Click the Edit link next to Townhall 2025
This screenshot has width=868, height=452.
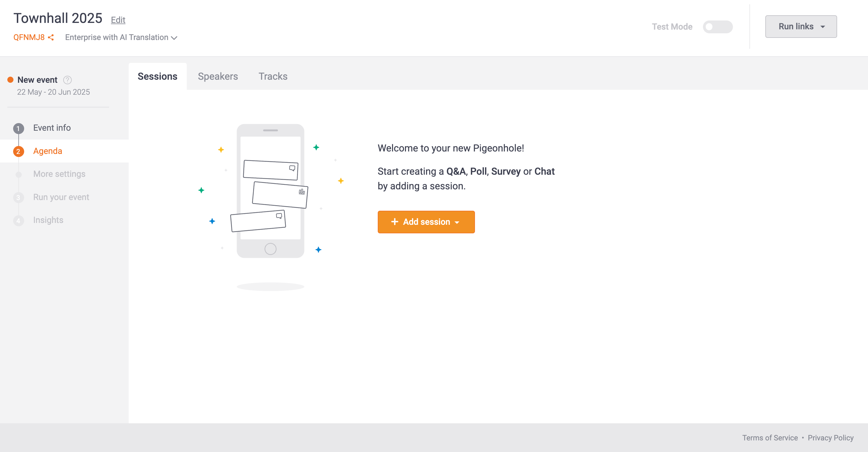coord(118,20)
